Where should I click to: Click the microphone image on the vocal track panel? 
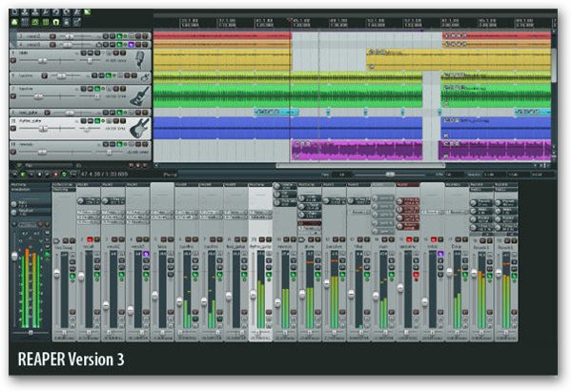140,60
